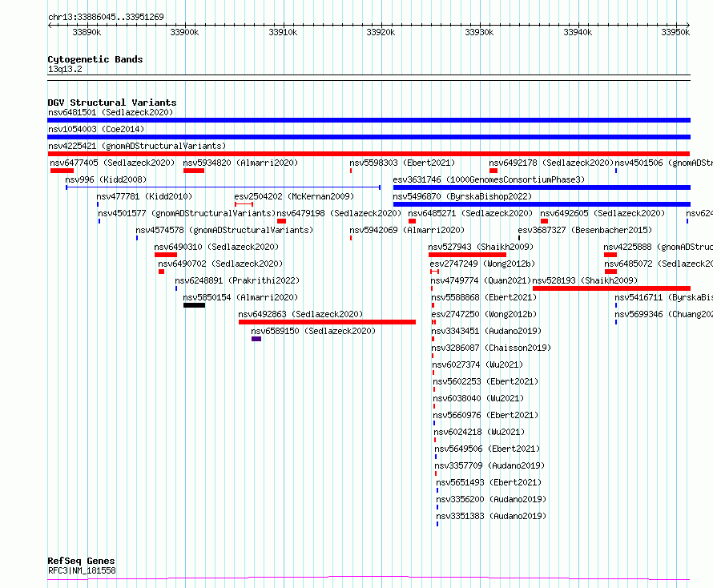Open label nsv5602253 (Ebert2021)
Viewport: 713px width, 588px height.
485,381
